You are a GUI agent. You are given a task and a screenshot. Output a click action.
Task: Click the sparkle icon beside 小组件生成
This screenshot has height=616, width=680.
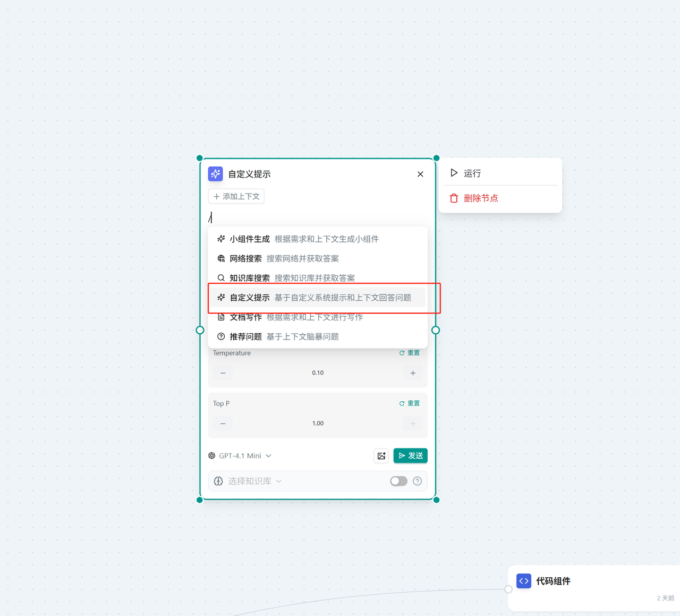click(x=221, y=239)
